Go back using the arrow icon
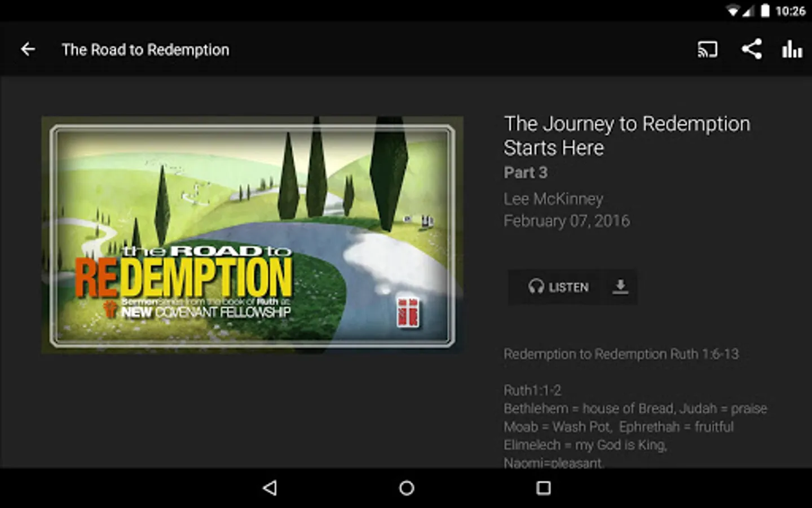812x508 pixels. click(x=28, y=50)
